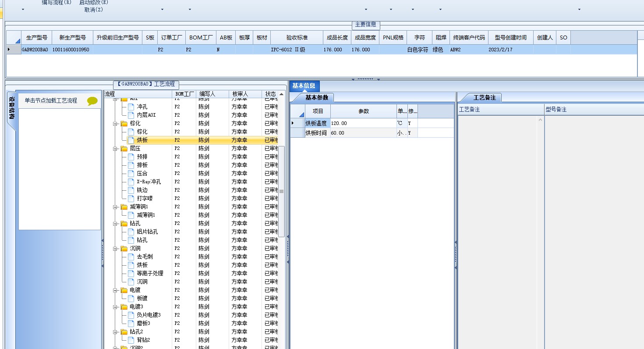Select the 减薄铜1 step inside its folder
Viewport: 644px width, 349px height.
coord(146,215)
